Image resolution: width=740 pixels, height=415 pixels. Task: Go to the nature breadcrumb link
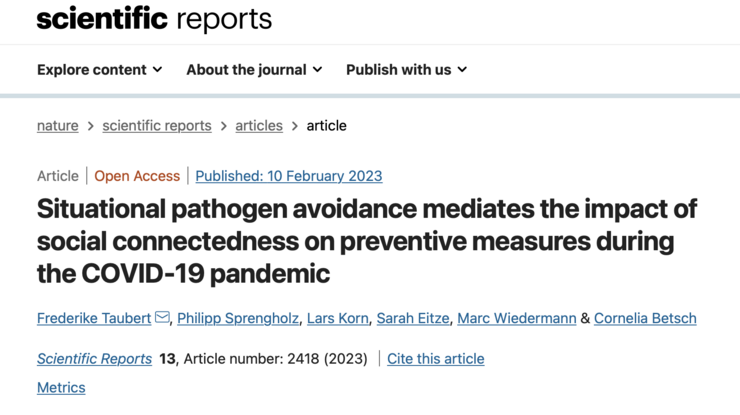point(58,126)
